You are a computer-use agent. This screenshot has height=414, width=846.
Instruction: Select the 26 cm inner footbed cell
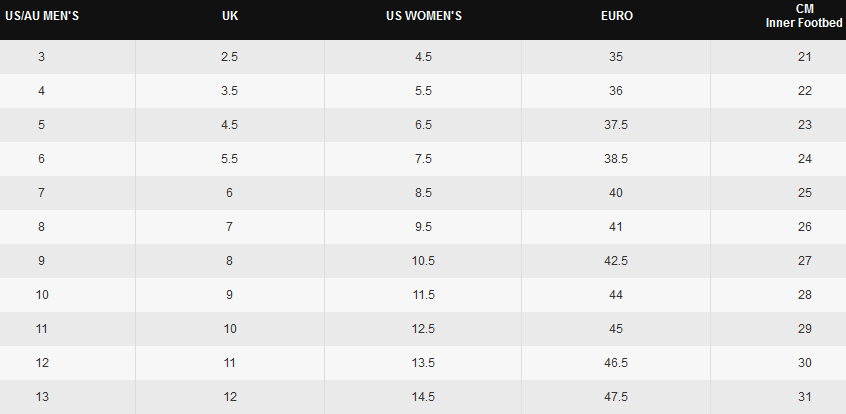click(803, 227)
